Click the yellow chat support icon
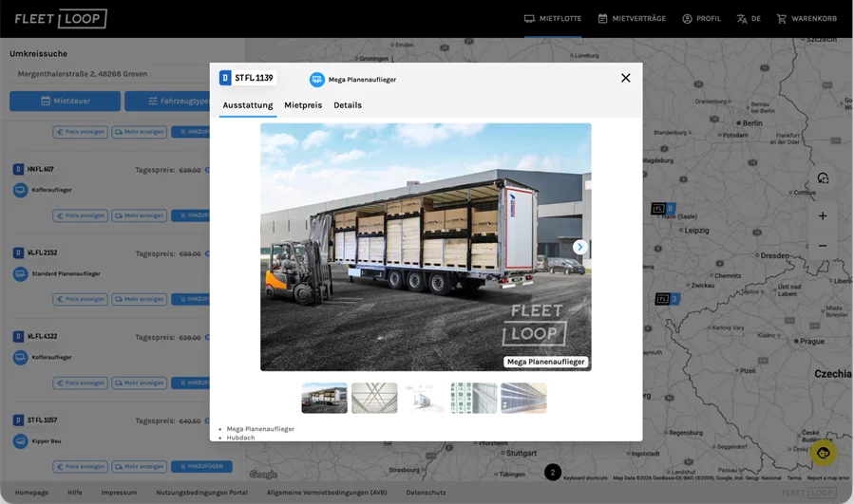The width and height of the screenshot is (854, 504). [823, 453]
